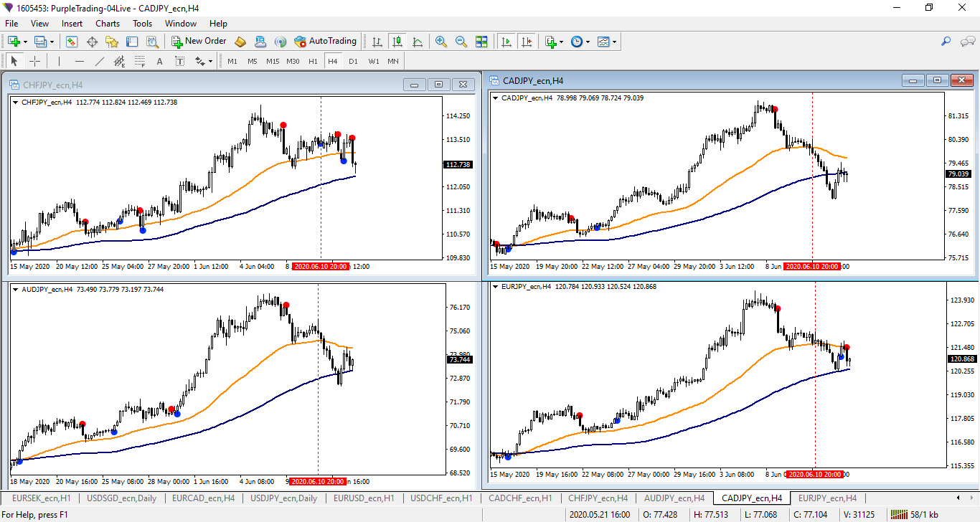Image resolution: width=980 pixels, height=522 pixels.
Task: Switch to candlestick chart mode
Action: coord(397,42)
